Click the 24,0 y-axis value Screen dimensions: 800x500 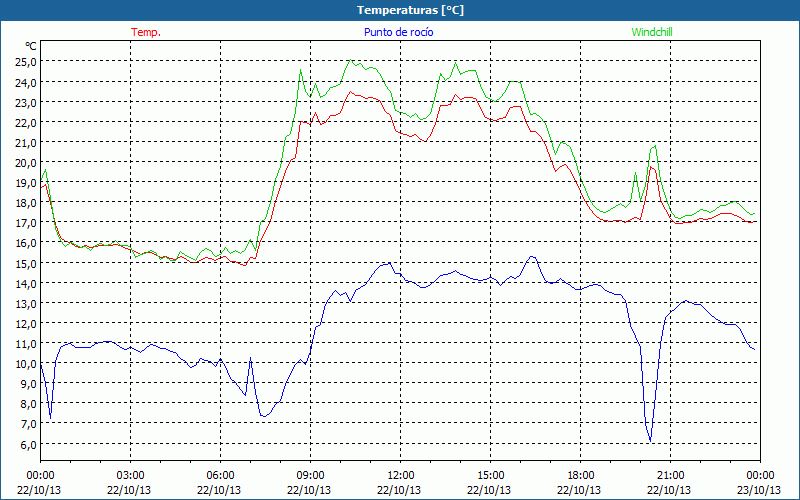point(26,82)
